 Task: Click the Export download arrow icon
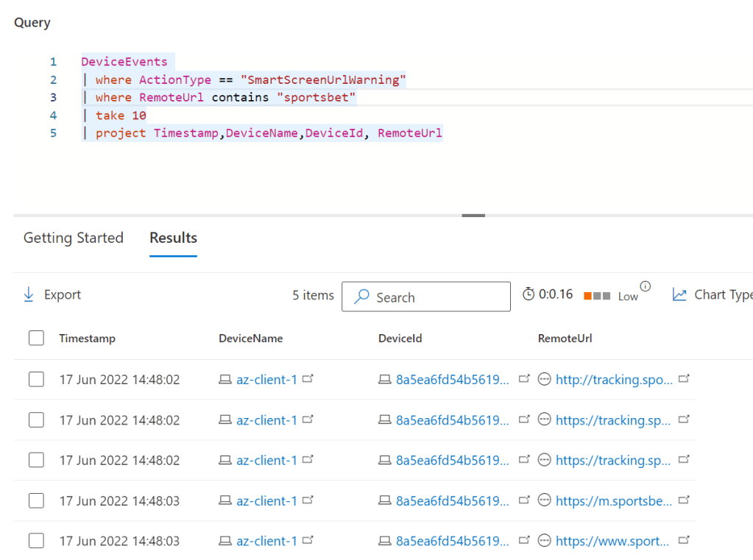coord(29,295)
